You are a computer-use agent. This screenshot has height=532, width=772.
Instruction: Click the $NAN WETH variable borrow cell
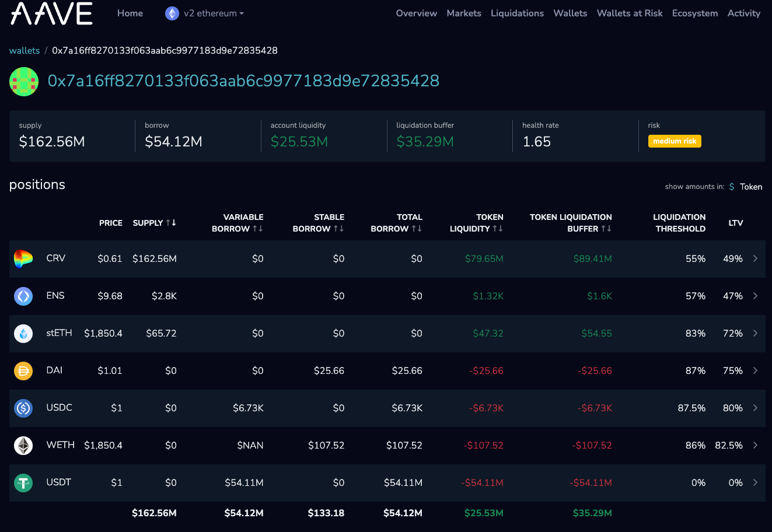tap(250, 446)
